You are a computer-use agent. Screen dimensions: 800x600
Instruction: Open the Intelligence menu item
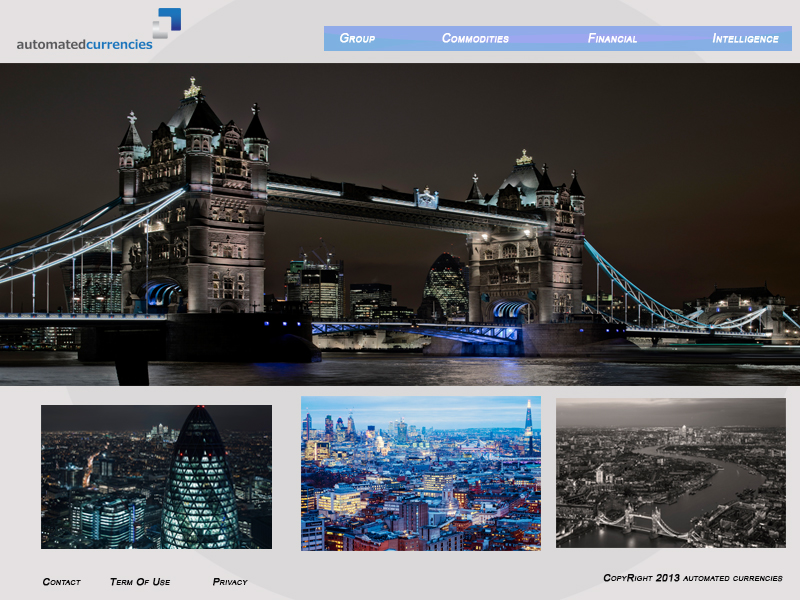[745, 39]
